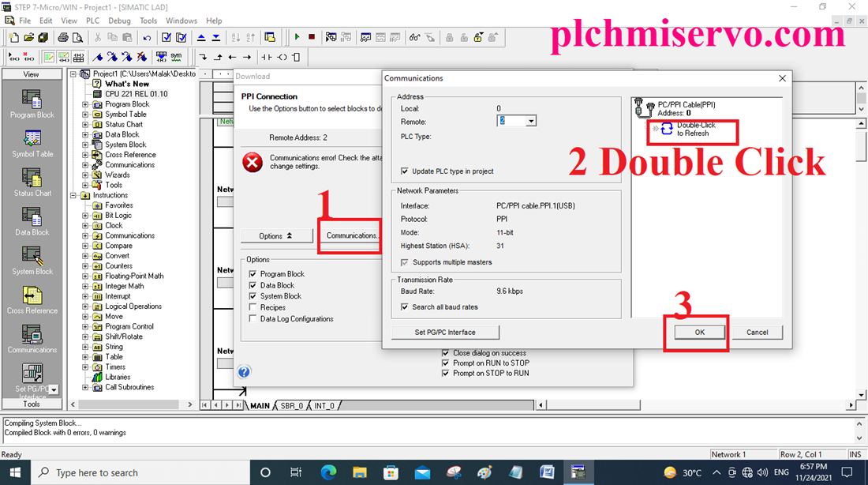Open System Block in View sidebar
868x485 pixels.
pos(32,261)
